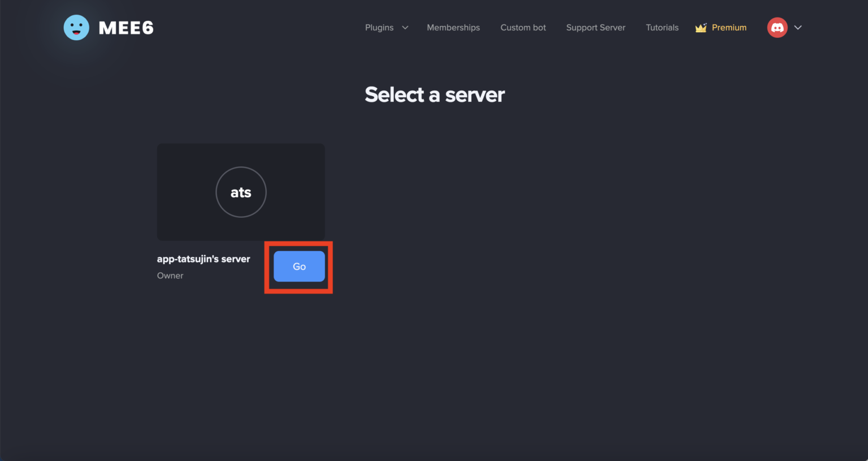Screen dimensions: 868x461
Task: Click the Owner label under the server
Action: tap(170, 275)
